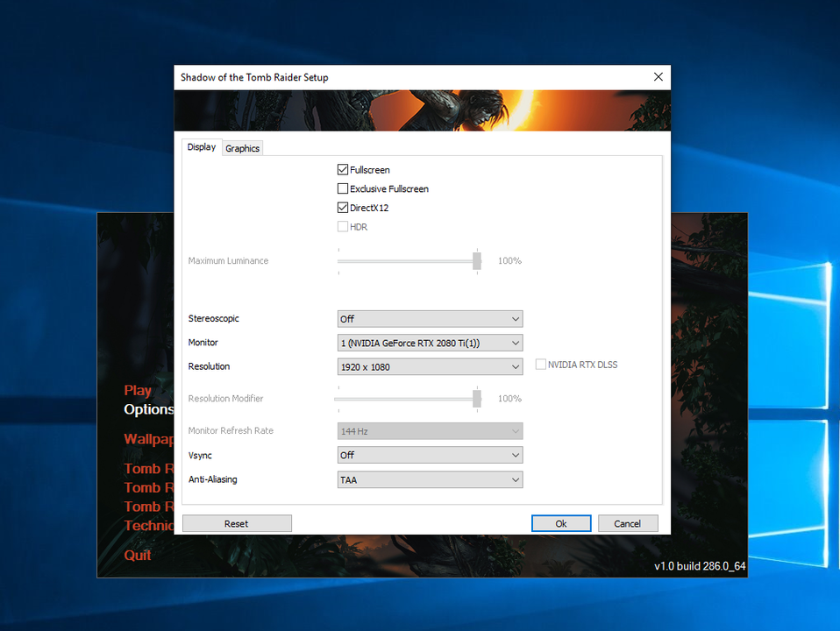Expand the Resolution dropdown showing 1920 x 1080
This screenshot has width=840, height=631.
(430, 367)
